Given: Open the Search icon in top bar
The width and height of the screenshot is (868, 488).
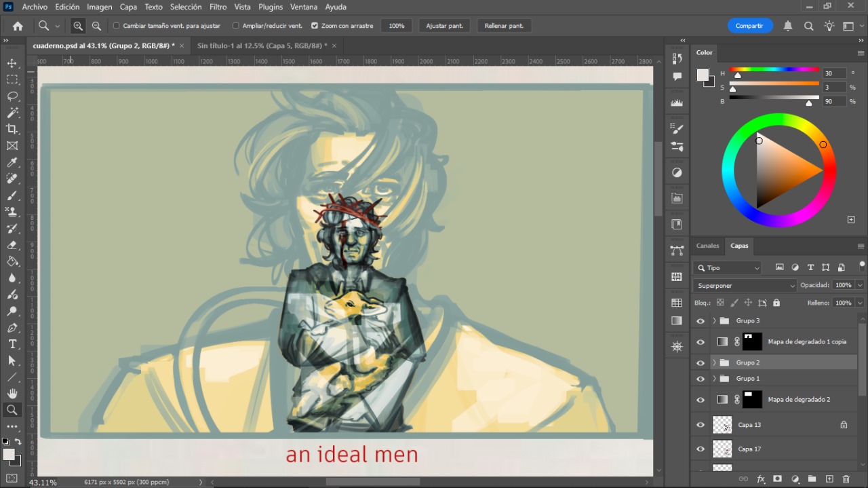Looking at the screenshot, I should [809, 26].
